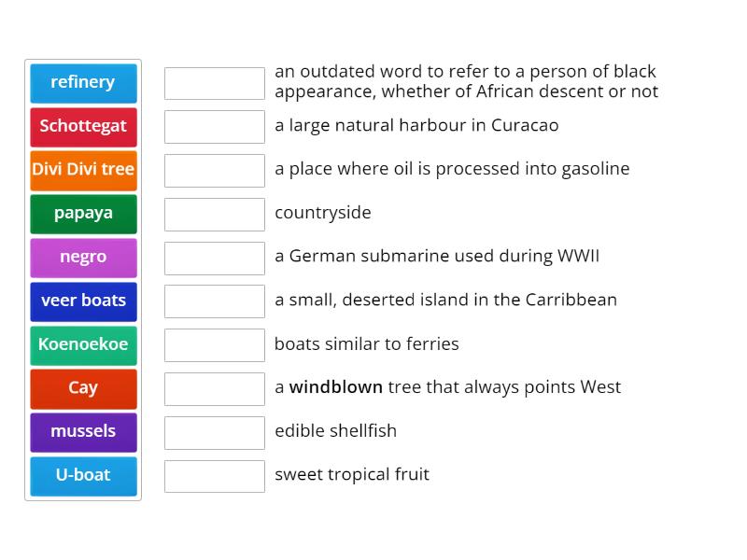Click the Divi Divi tree tile
The image size is (747, 560).
click(83, 170)
